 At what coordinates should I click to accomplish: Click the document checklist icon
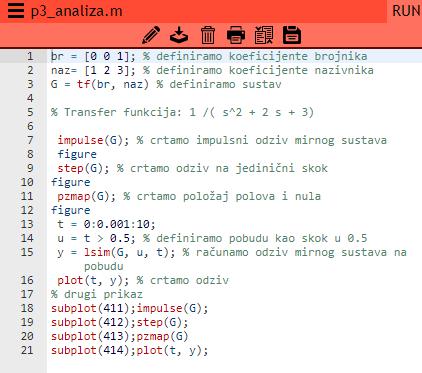264,35
